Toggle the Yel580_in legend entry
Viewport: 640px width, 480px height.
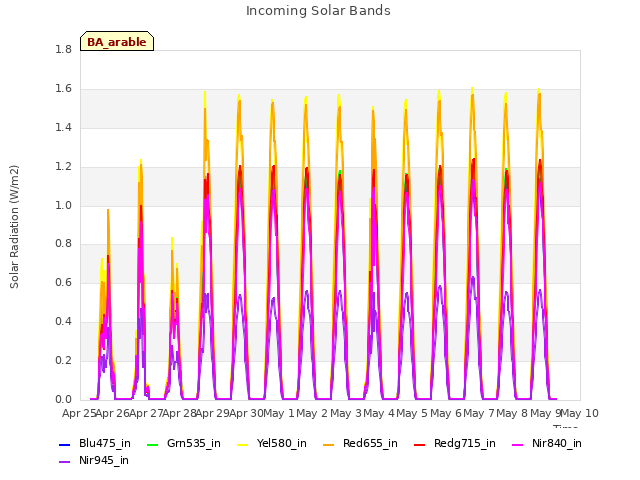coord(272,443)
